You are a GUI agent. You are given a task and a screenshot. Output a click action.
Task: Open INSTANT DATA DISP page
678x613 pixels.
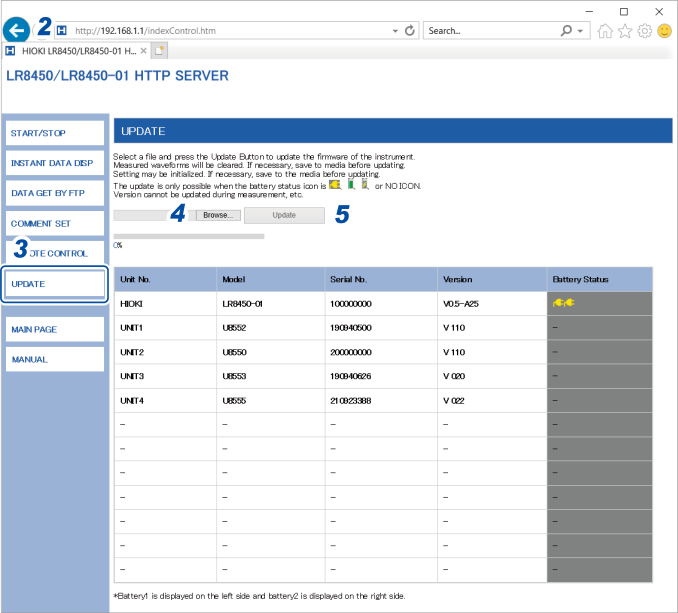(x=55, y=163)
